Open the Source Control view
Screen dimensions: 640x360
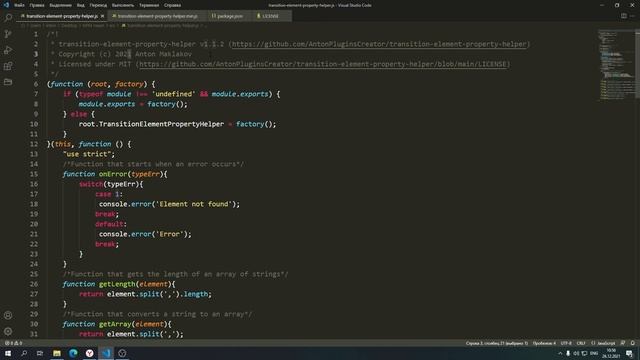click(x=8, y=34)
